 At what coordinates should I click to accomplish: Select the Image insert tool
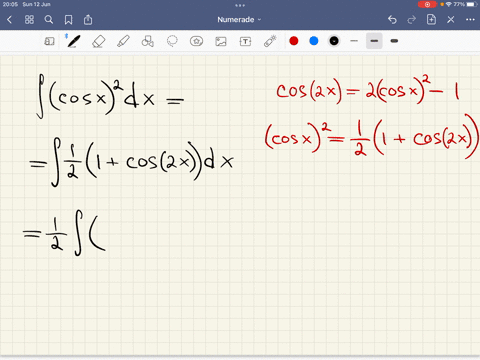pyautogui.click(x=221, y=41)
